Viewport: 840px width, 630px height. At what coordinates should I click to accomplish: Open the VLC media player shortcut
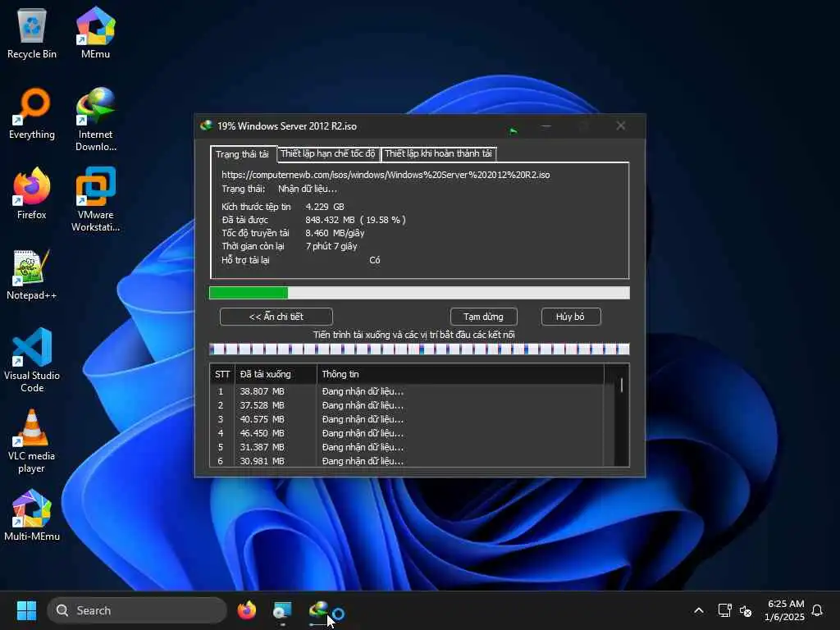[x=32, y=441]
